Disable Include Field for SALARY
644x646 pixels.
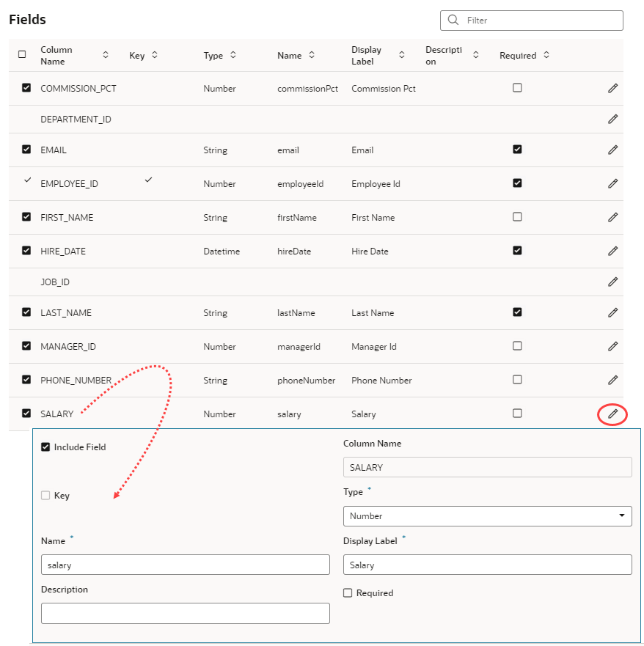point(45,447)
